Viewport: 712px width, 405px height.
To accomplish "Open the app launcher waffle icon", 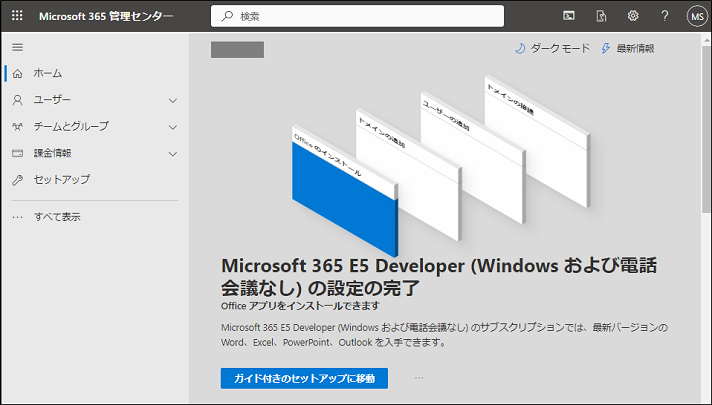I will click(17, 16).
